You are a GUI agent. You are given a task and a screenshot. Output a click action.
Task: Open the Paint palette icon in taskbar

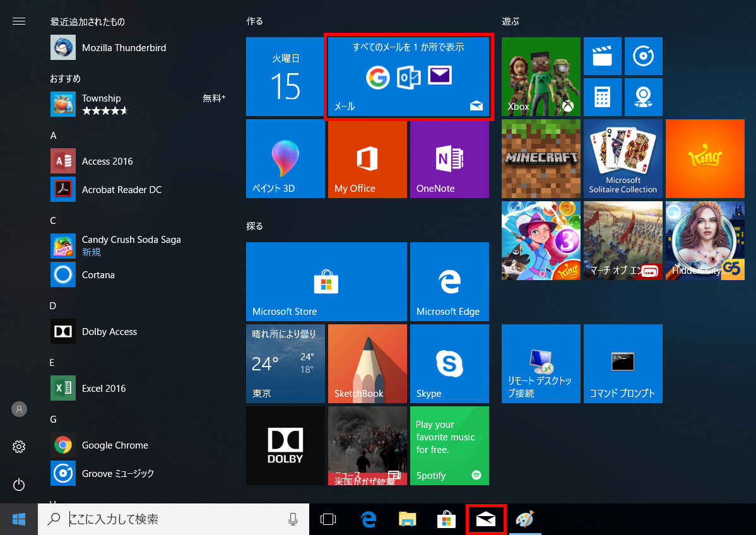point(524,519)
